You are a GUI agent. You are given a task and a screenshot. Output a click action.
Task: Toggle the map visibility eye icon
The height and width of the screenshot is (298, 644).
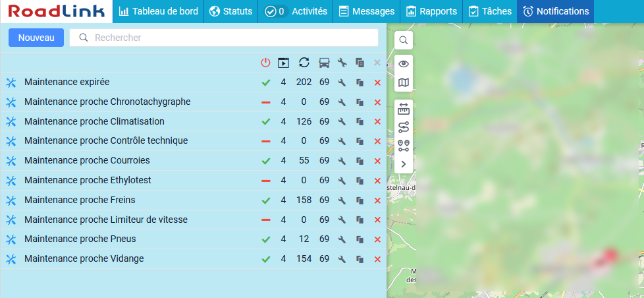click(x=404, y=64)
